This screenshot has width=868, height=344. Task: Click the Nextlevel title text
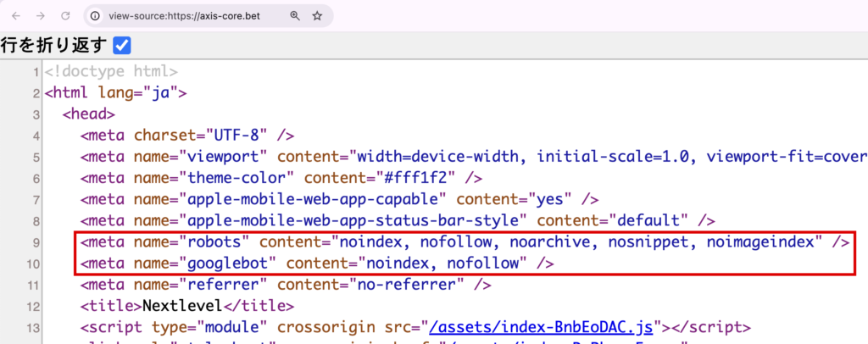point(183,305)
